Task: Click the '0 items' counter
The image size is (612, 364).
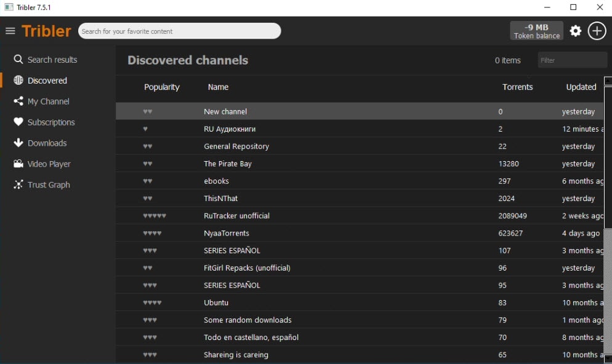Action: click(x=508, y=60)
